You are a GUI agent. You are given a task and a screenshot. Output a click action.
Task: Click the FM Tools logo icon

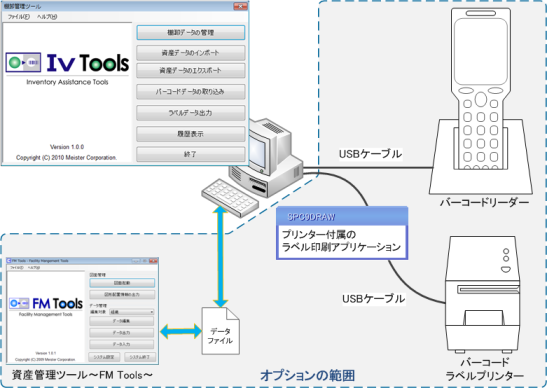19,303
